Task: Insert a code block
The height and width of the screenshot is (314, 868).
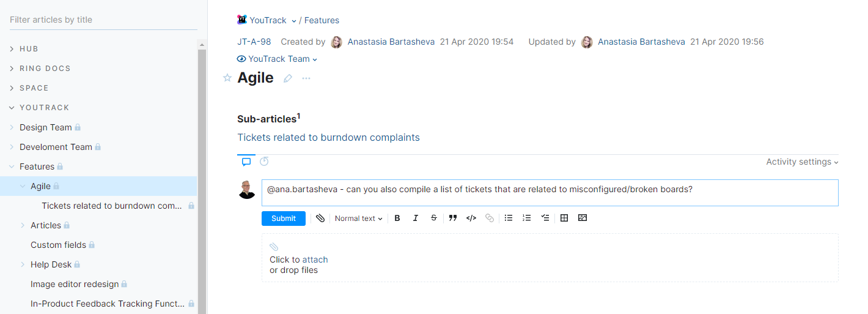Action: (x=471, y=218)
